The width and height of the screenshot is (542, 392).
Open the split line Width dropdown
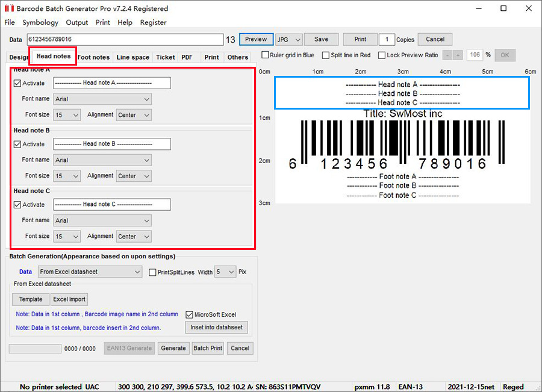[x=225, y=272]
